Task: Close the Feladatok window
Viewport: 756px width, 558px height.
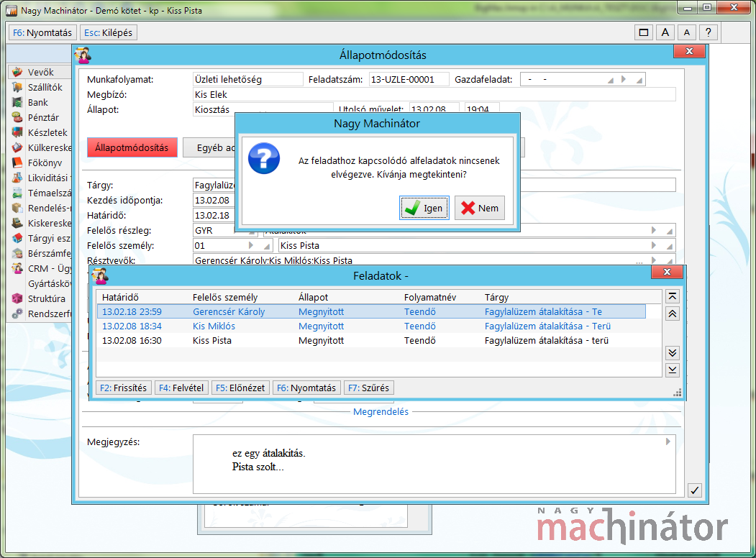Action: (667, 272)
